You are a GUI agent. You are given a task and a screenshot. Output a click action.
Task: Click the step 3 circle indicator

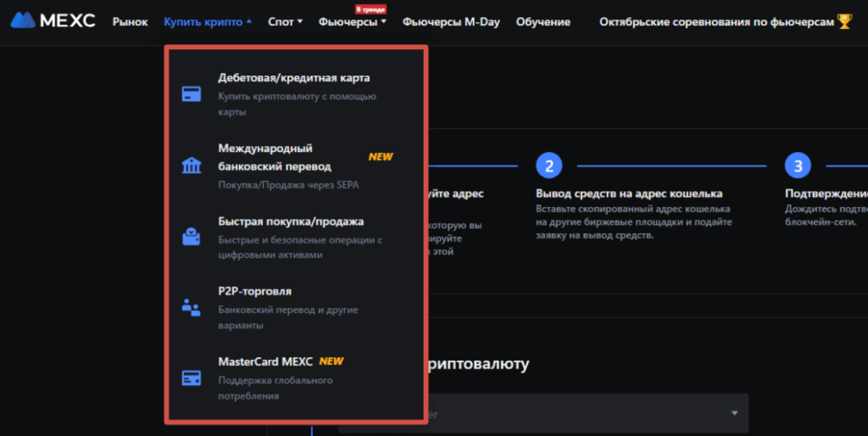pyautogui.click(x=798, y=165)
